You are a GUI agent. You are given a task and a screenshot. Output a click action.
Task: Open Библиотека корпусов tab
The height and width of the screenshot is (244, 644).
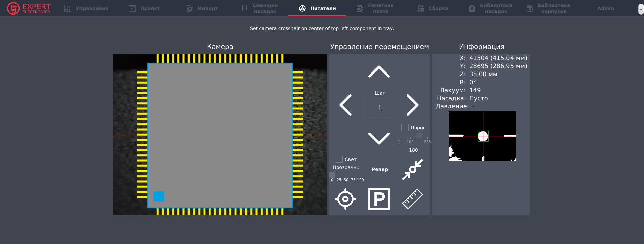click(x=548, y=8)
